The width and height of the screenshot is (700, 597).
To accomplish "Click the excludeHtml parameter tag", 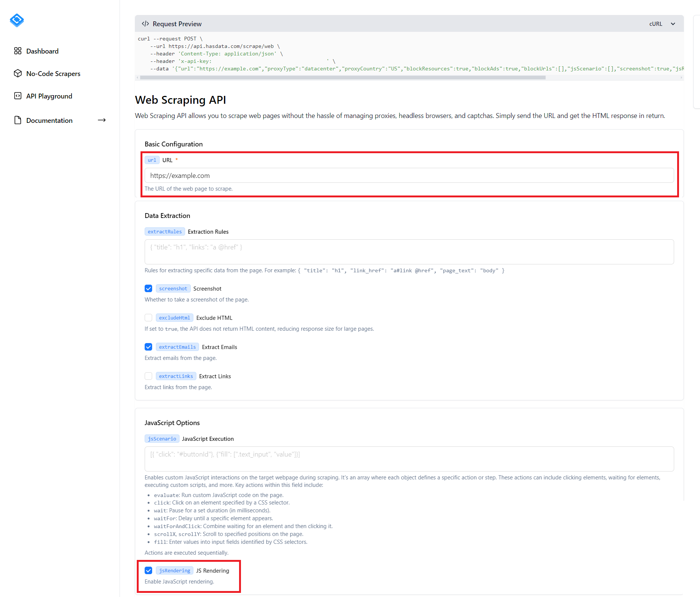I will (175, 318).
